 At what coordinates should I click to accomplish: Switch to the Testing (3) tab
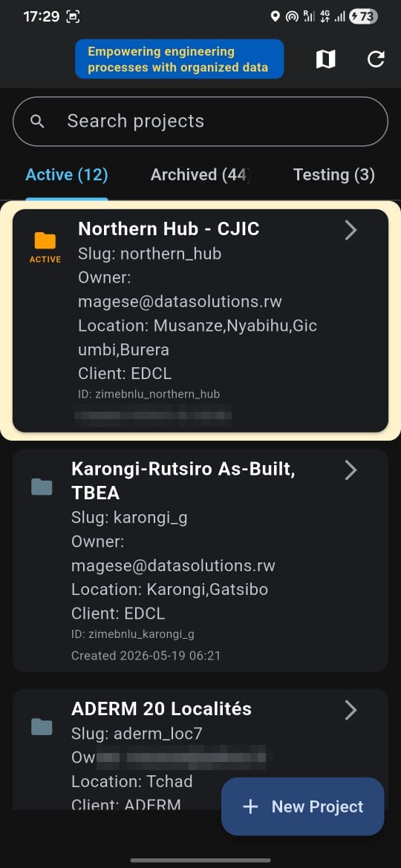[334, 175]
